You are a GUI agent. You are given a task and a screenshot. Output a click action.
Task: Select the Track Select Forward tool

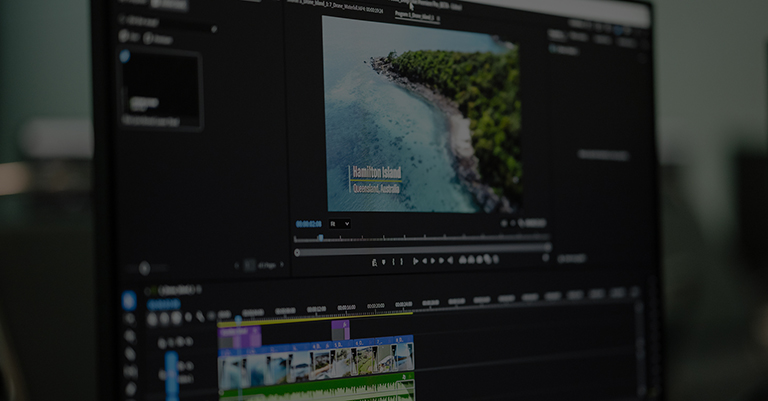pyautogui.click(x=129, y=319)
